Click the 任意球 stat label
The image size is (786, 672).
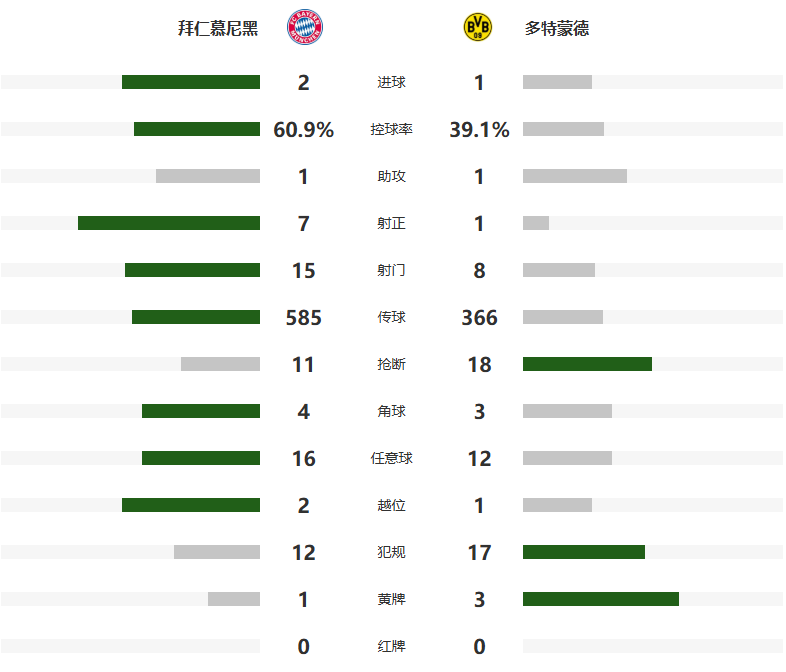point(391,459)
